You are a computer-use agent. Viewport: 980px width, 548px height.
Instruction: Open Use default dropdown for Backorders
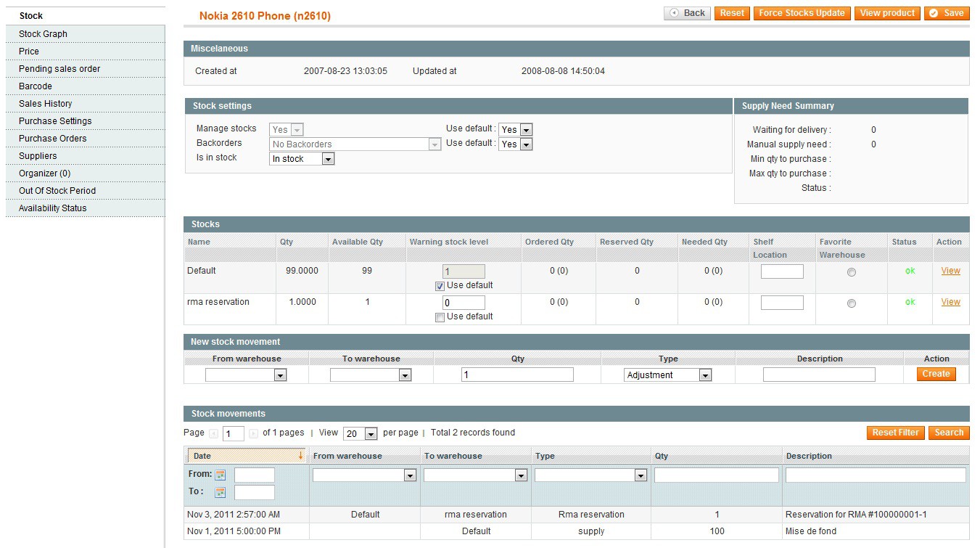click(516, 144)
